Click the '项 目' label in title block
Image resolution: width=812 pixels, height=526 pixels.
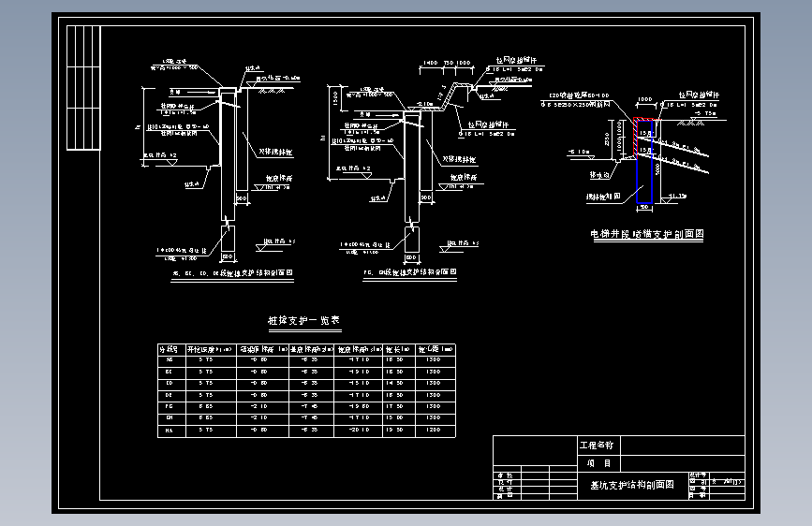pyautogui.click(x=598, y=463)
